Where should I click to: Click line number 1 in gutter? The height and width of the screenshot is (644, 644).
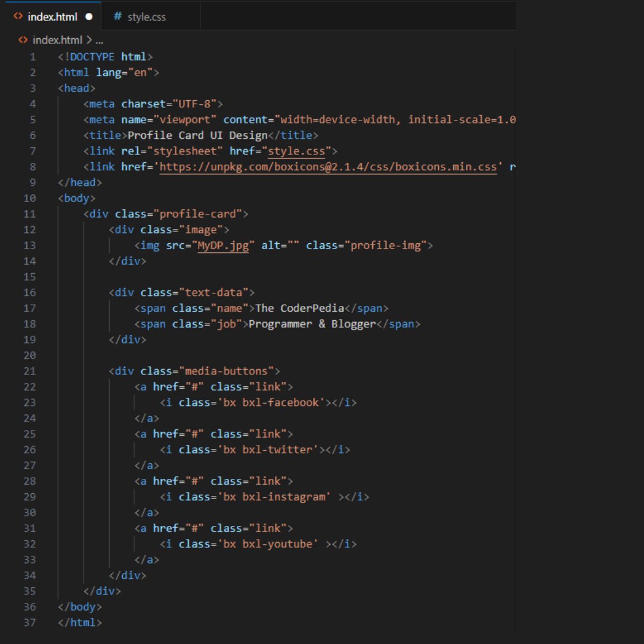[32, 57]
